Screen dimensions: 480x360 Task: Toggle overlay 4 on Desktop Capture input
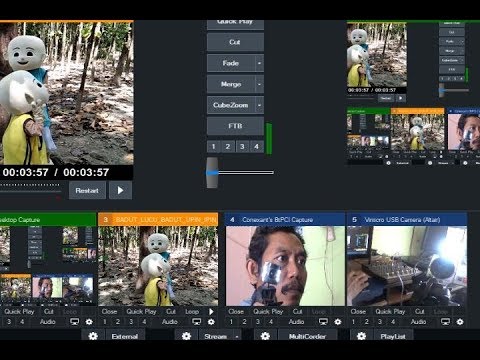coord(22,322)
